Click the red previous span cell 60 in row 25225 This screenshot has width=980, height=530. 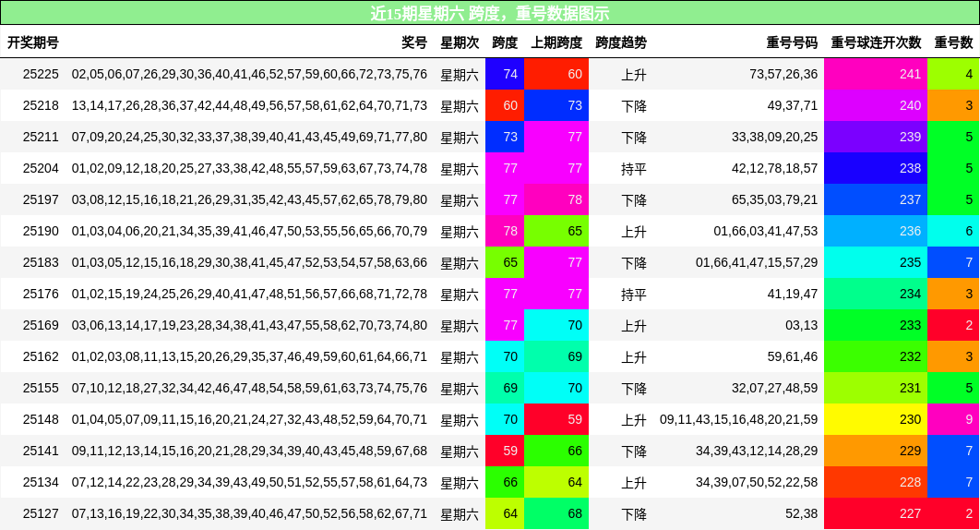click(556, 75)
